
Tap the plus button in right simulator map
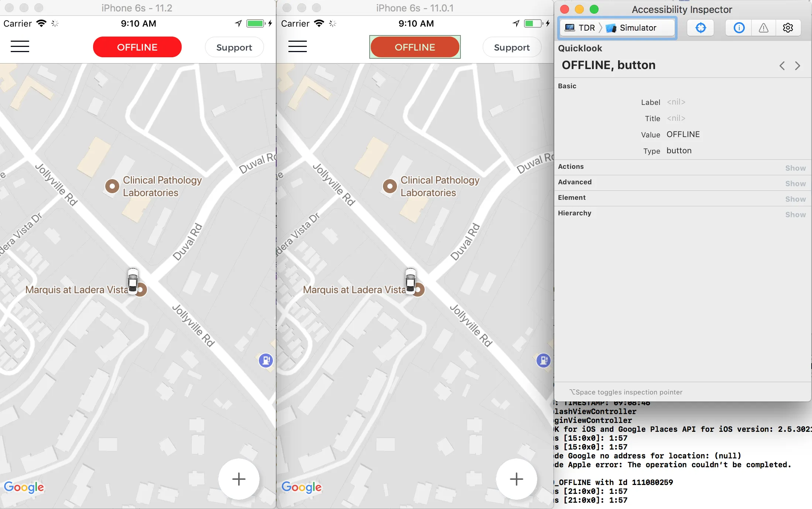tap(516, 479)
